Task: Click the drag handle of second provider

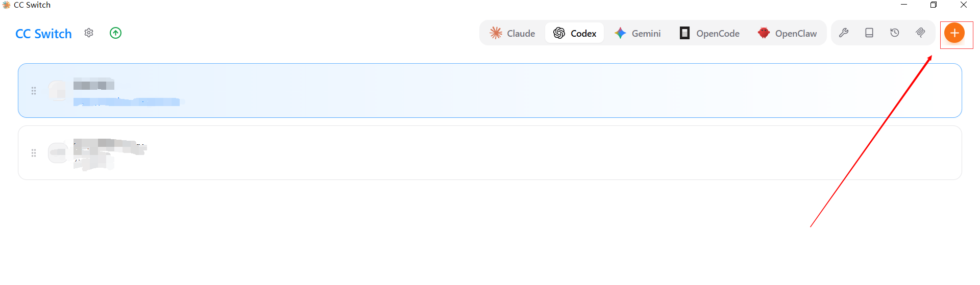Action: coord(34,153)
